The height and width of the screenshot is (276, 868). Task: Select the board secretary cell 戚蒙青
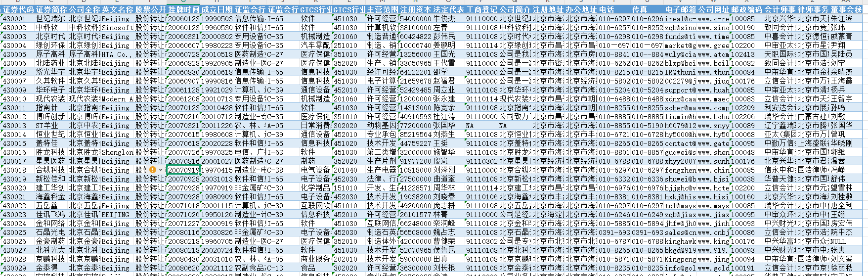pos(846,36)
